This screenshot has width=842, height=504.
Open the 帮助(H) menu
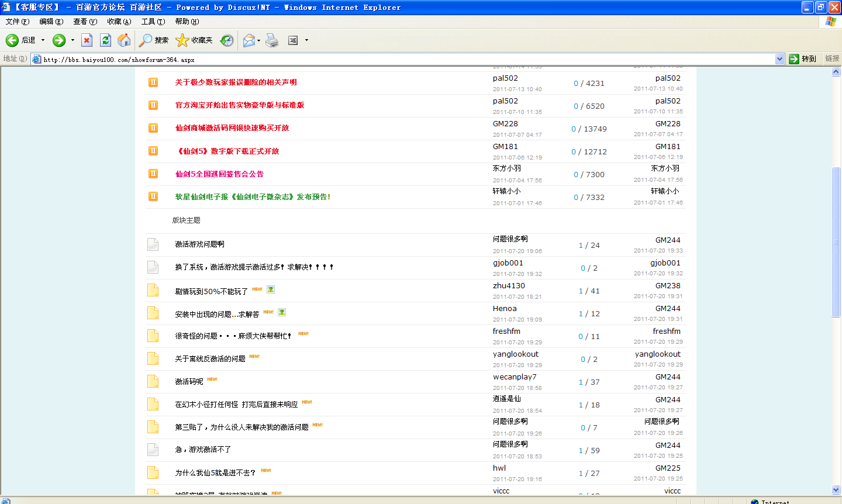tap(187, 21)
